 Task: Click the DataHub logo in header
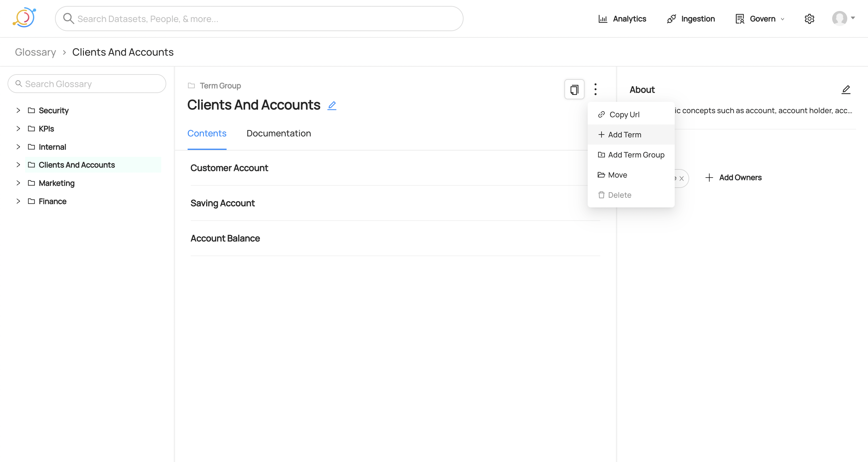coord(24,18)
